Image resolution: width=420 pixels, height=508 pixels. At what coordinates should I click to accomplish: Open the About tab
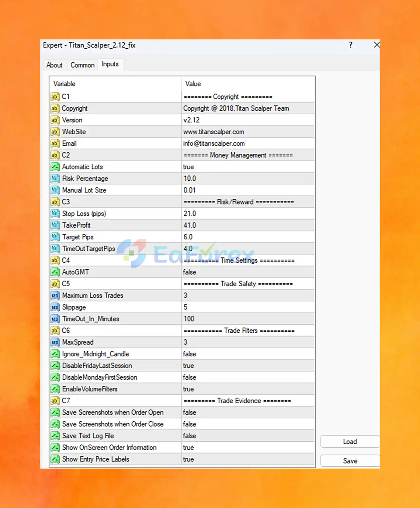coord(54,65)
